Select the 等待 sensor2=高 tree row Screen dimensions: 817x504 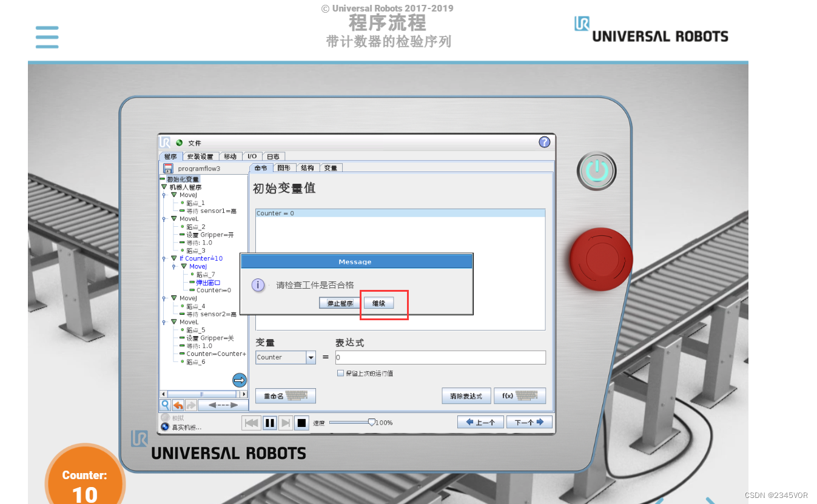click(x=211, y=314)
